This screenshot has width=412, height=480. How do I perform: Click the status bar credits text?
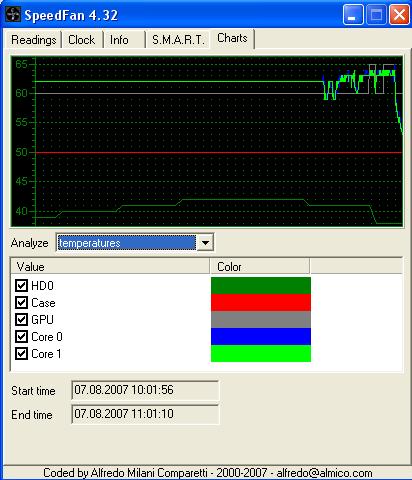point(208,473)
